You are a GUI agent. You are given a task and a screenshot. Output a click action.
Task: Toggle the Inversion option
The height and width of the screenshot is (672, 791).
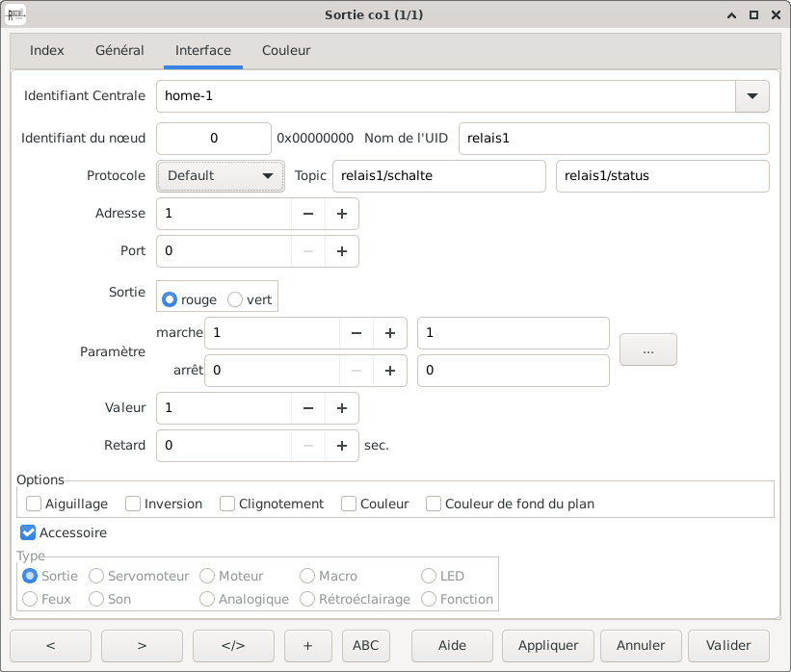tap(133, 504)
